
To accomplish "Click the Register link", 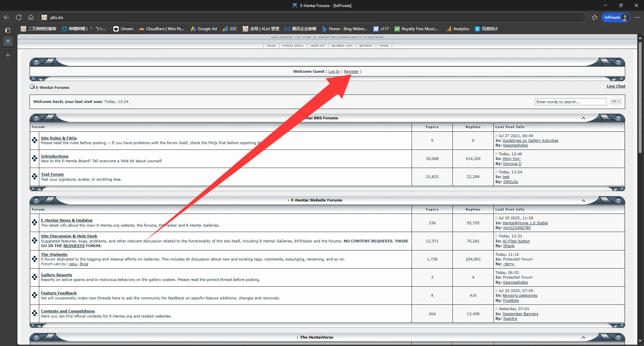I will pos(351,71).
